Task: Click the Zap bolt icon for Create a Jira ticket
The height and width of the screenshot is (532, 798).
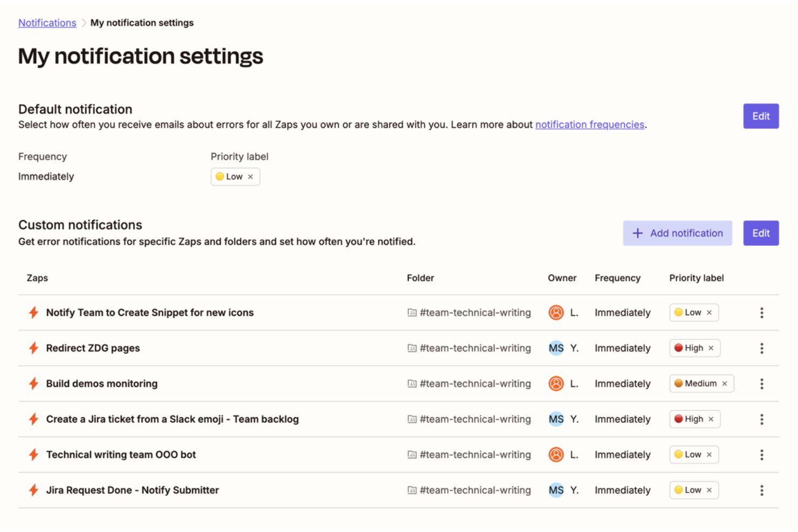Action: pyautogui.click(x=33, y=419)
